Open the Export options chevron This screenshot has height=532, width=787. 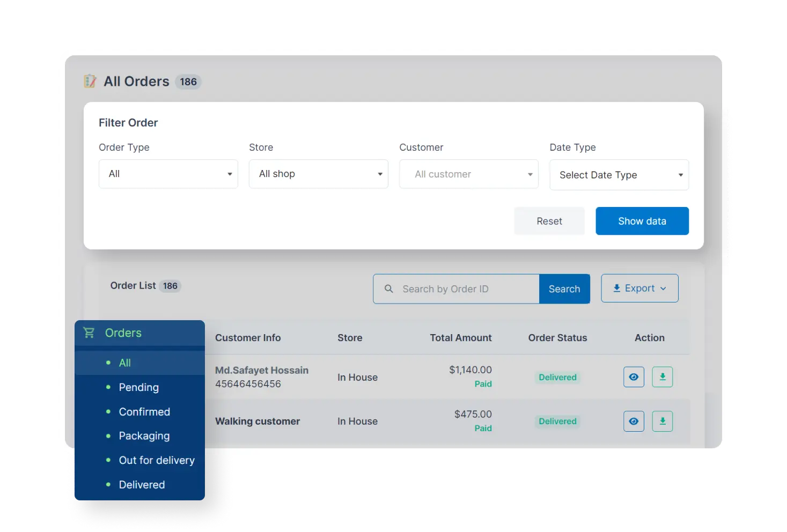[664, 288]
